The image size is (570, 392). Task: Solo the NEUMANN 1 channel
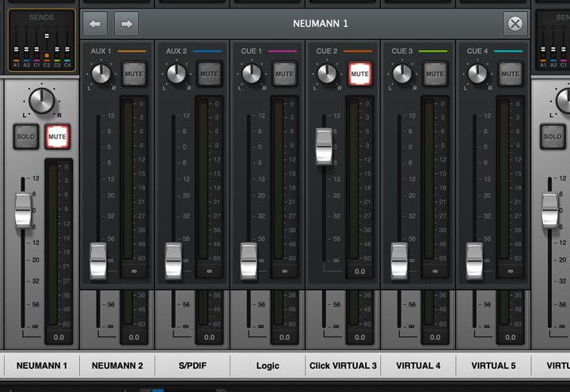tap(26, 137)
